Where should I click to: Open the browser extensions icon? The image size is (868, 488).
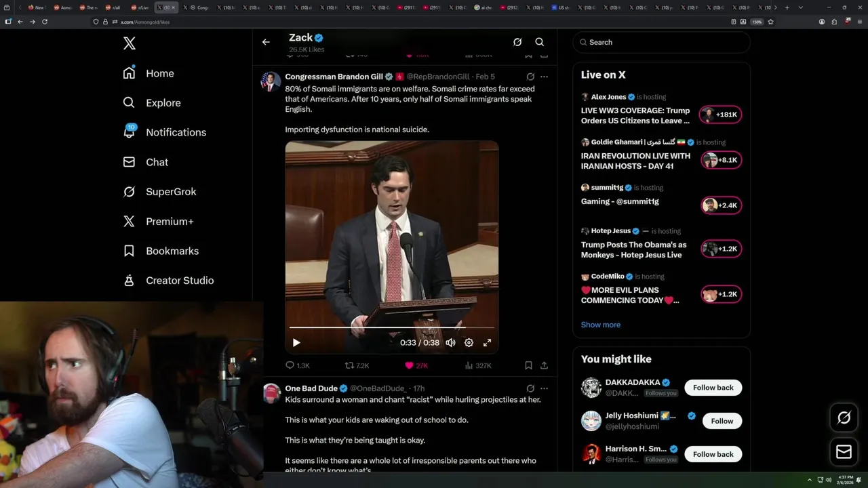coord(834,22)
